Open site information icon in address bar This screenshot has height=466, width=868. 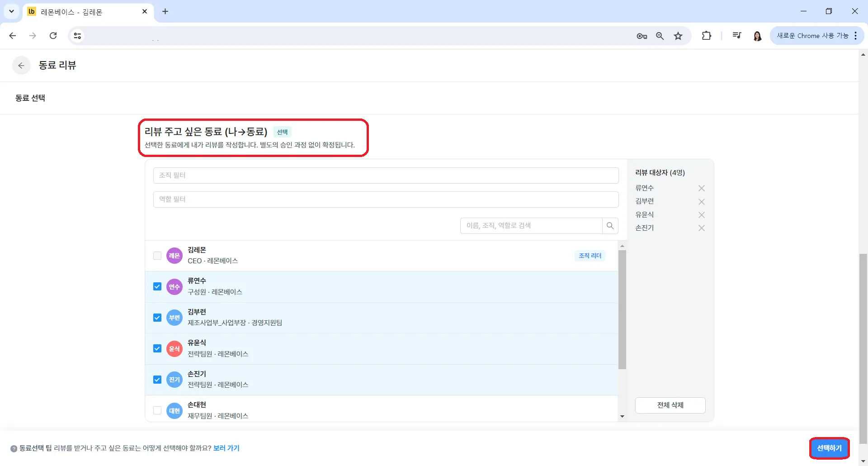[x=78, y=36]
